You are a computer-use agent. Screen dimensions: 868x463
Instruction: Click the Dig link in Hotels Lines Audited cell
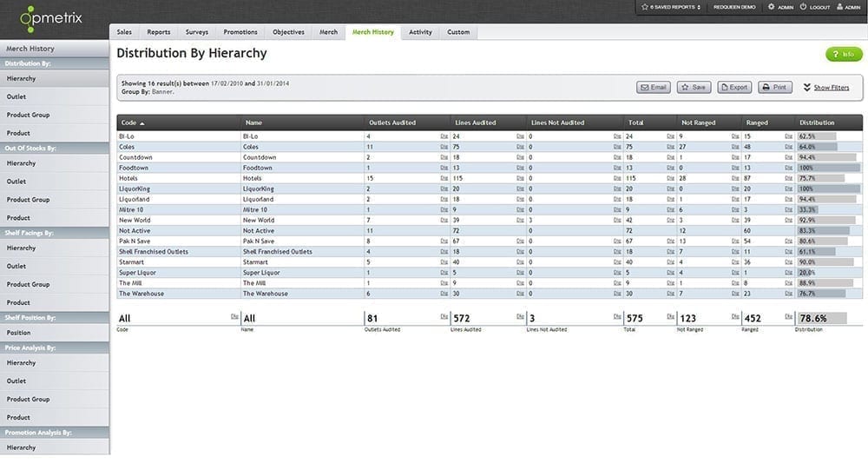click(520, 178)
